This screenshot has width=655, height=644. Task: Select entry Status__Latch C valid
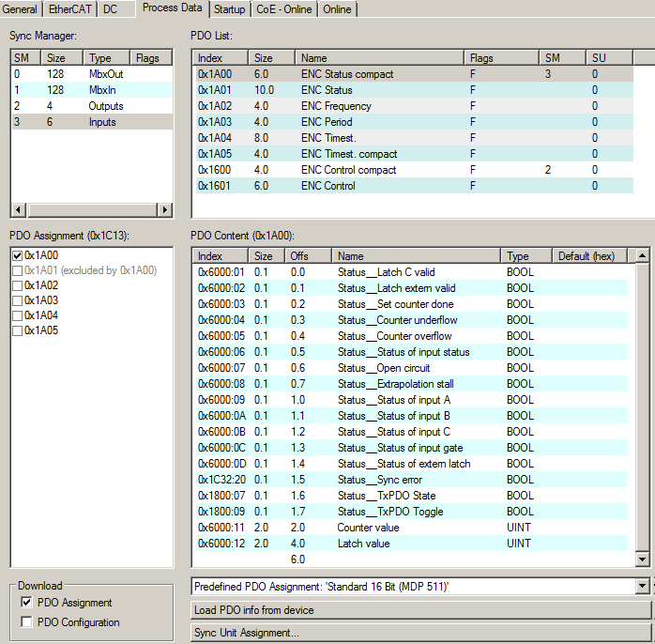(x=412, y=272)
